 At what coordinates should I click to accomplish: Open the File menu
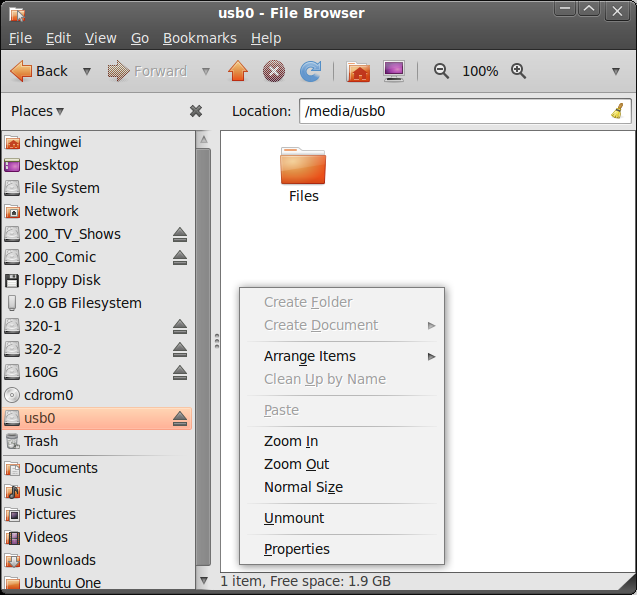click(20, 38)
